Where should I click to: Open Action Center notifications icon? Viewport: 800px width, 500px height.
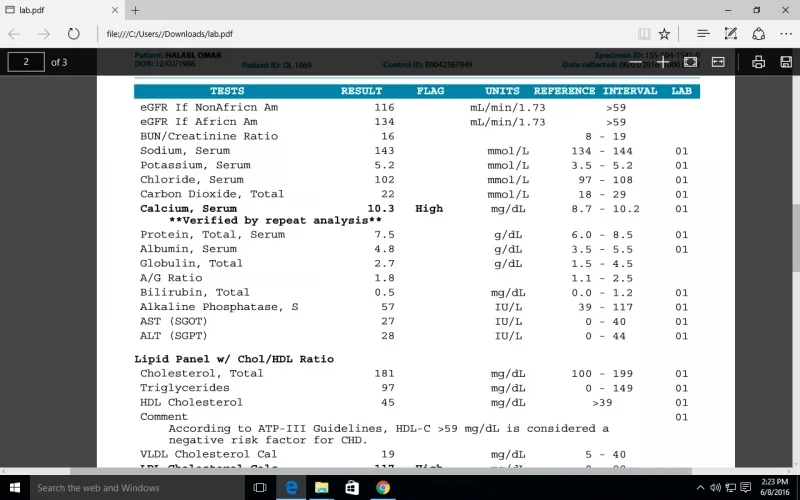click(x=746, y=488)
